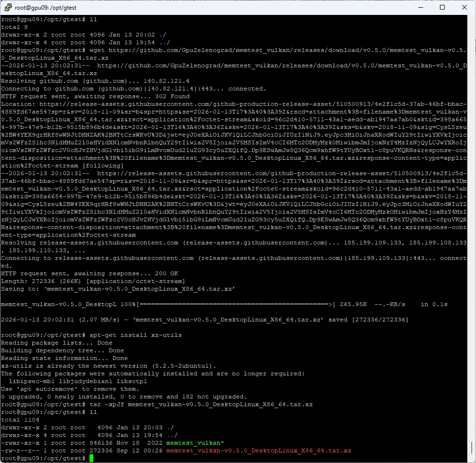Click the red tar.xz archive filename

(258, 450)
